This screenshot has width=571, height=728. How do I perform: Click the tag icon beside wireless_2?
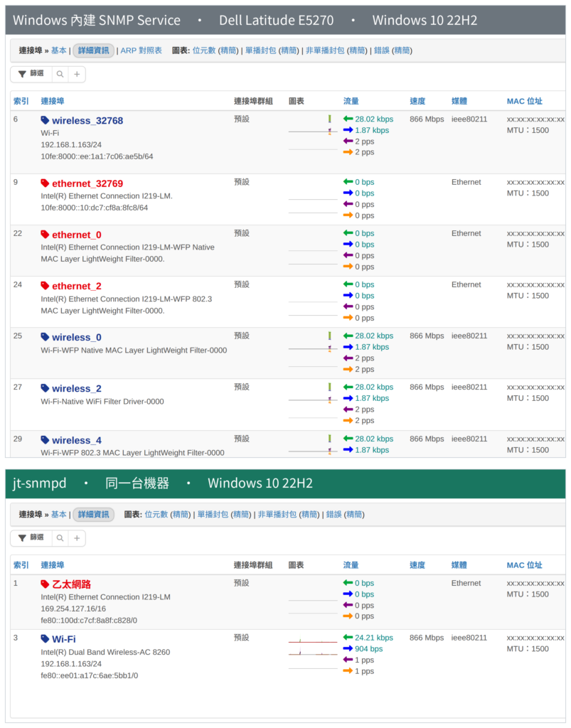(45, 388)
